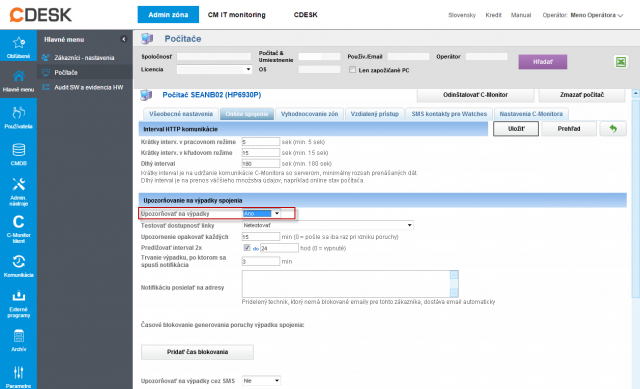This screenshot has width=640, height=389.
Task: Open Parametre sliders icon
Action: point(18,373)
